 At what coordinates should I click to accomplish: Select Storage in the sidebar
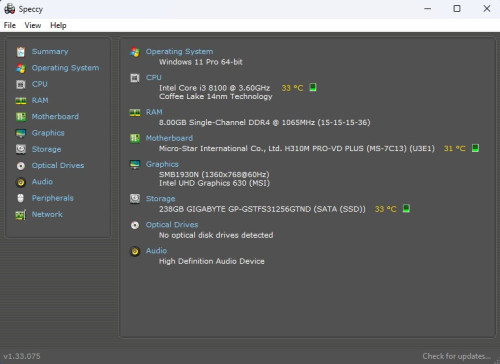[46, 149]
